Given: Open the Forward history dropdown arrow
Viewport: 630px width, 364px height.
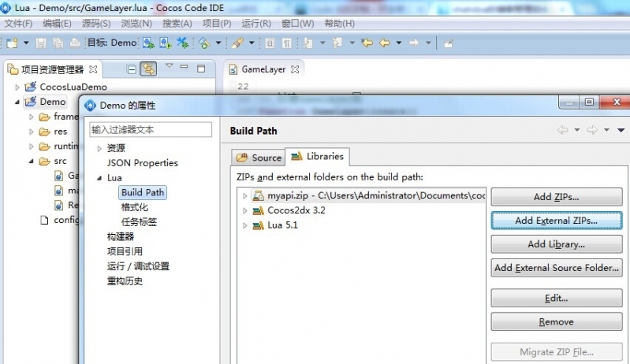Looking at the screenshot, I should coord(428,43).
